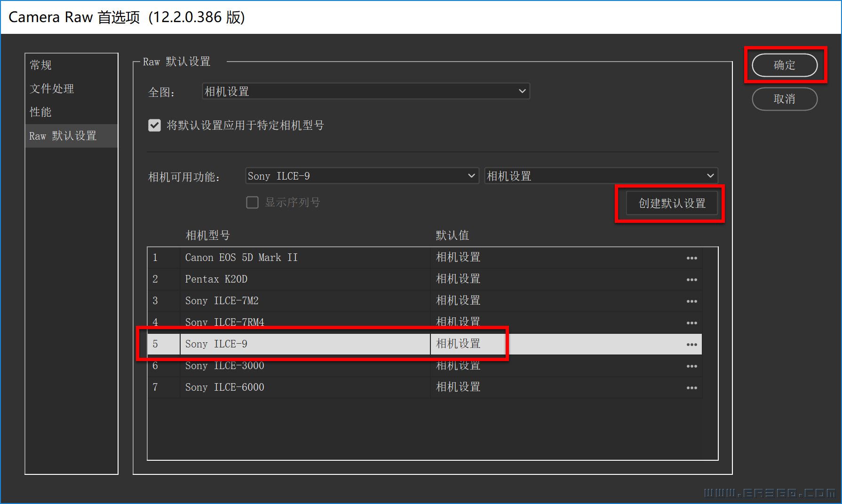Open the Sony ILCE-9 camera model dropdown
Screen dimensions: 842x504
362,176
